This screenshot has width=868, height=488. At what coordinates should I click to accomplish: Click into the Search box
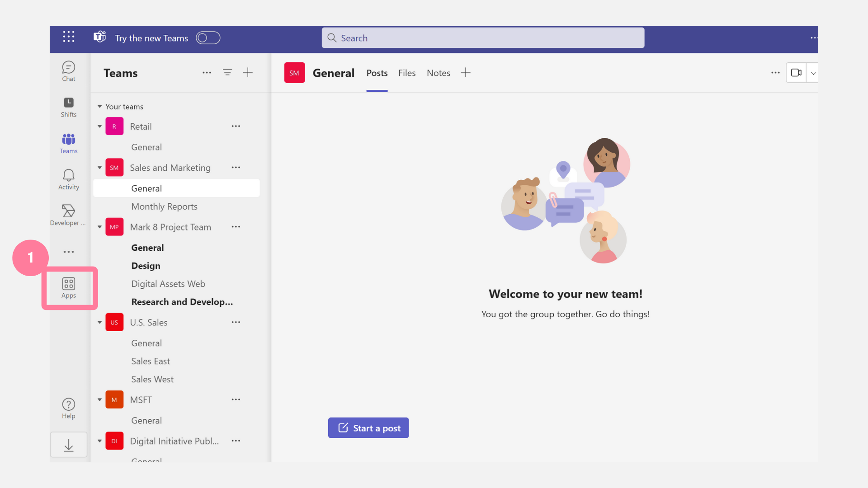483,38
